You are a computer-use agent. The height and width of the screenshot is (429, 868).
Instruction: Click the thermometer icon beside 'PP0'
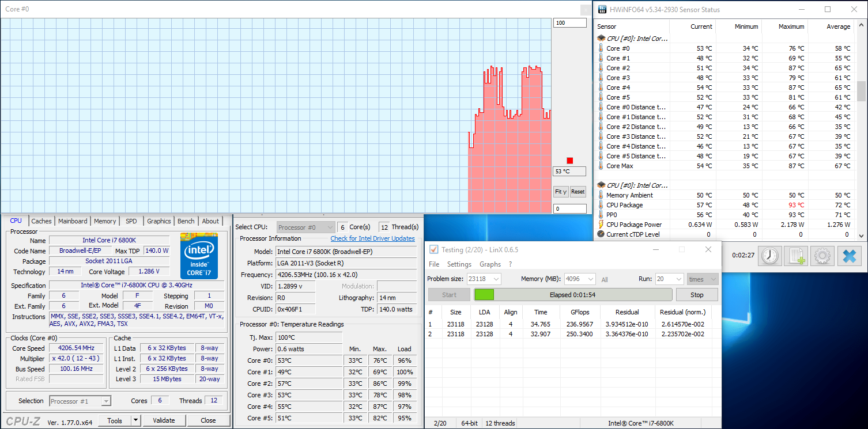click(x=601, y=215)
